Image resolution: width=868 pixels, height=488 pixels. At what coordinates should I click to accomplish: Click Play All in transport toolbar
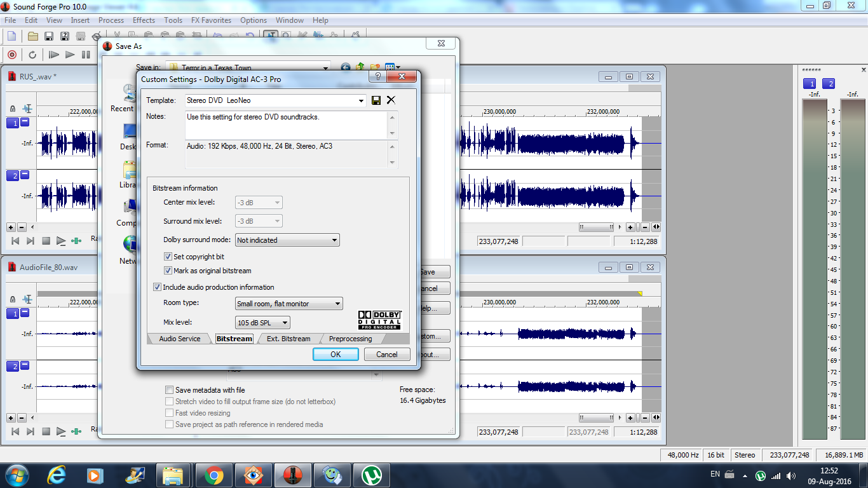(x=54, y=55)
